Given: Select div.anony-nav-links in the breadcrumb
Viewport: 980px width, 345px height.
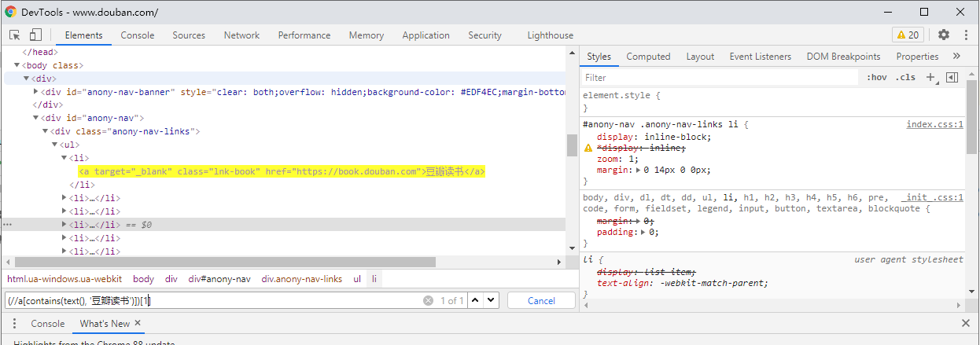Looking at the screenshot, I should (302, 278).
